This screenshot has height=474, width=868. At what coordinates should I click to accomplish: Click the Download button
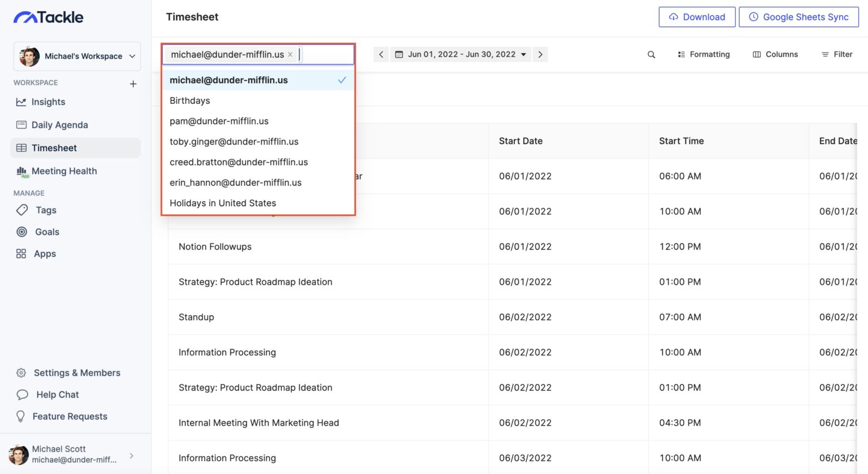[x=697, y=17]
